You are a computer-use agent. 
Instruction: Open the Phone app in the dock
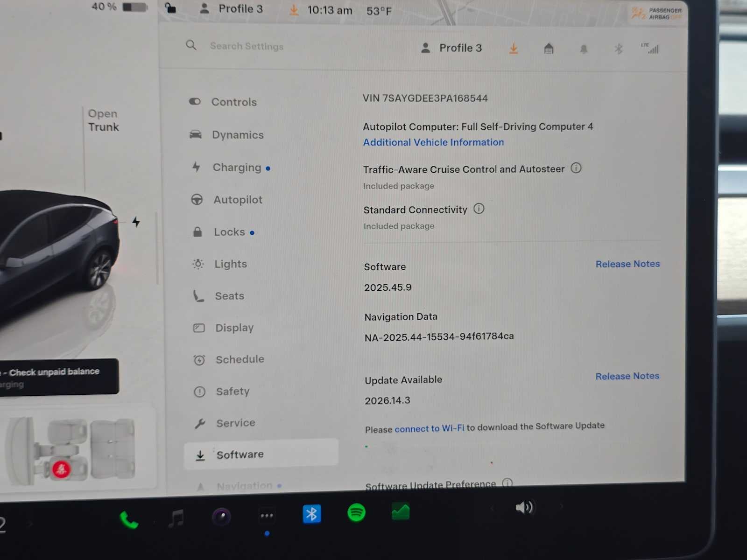(129, 519)
